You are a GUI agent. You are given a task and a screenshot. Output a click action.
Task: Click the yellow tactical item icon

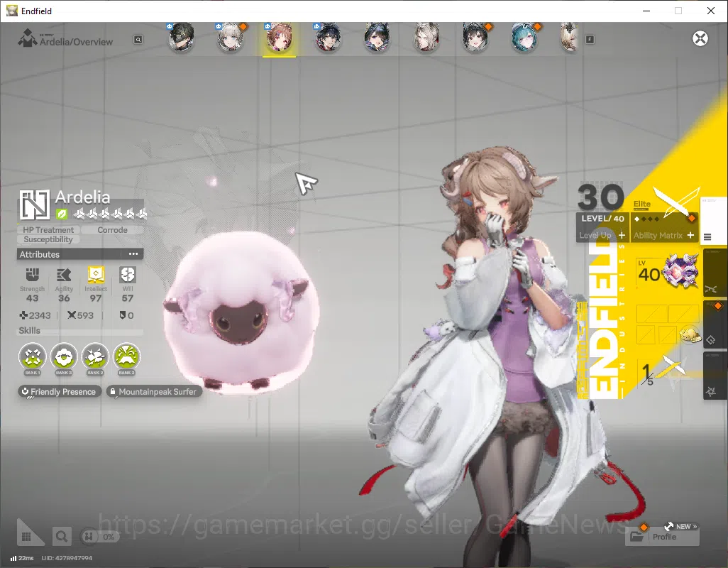(690, 334)
